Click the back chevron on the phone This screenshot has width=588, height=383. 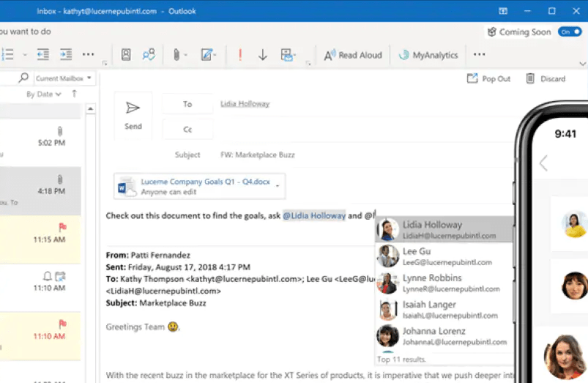point(544,163)
